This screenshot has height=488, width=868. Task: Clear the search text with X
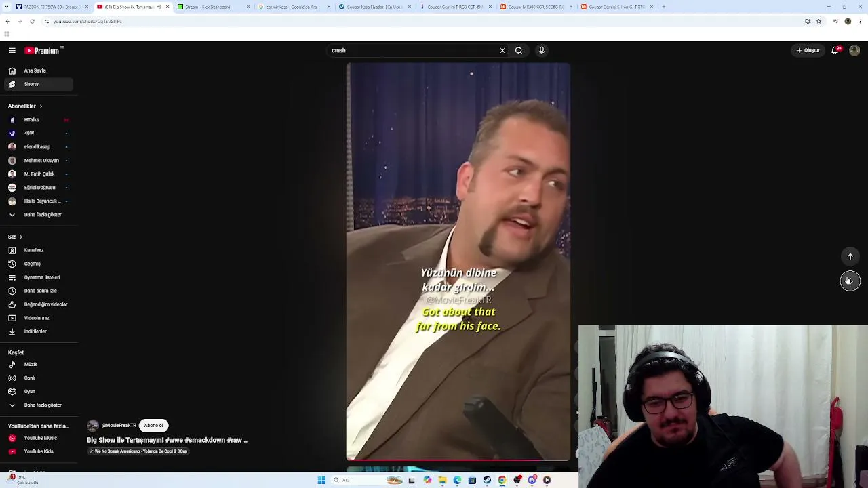[x=502, y=50]
